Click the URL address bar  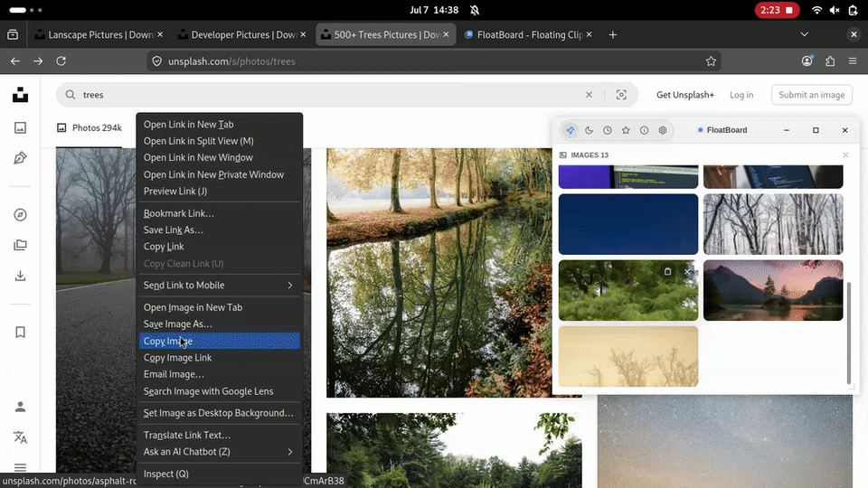click(x=435, y=61)
